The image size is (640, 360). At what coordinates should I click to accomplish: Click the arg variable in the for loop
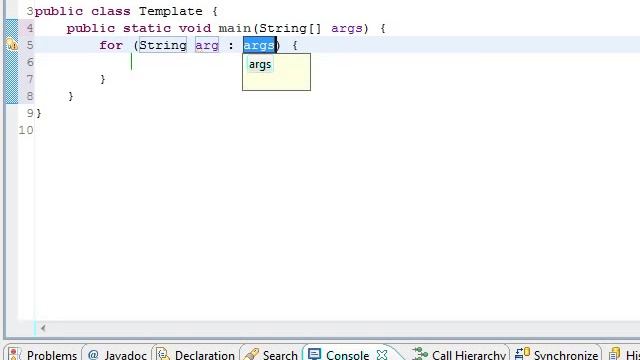coord(207,45)
